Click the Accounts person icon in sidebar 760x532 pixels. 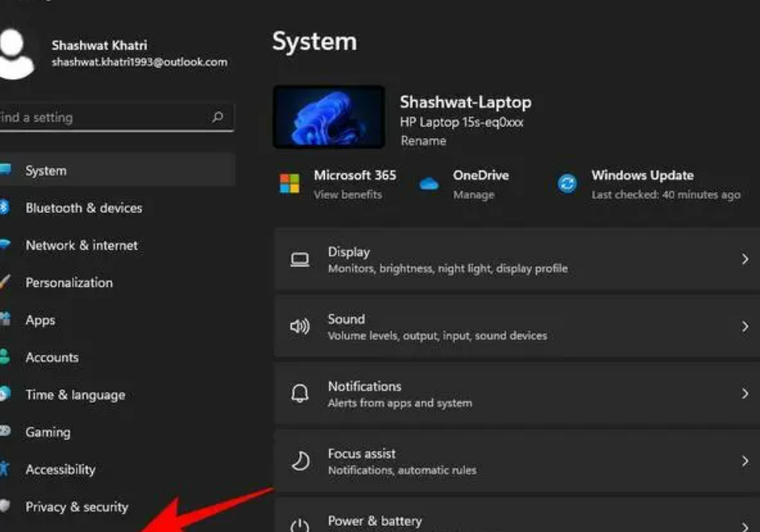pyautogui.click(x=5, y=357)
